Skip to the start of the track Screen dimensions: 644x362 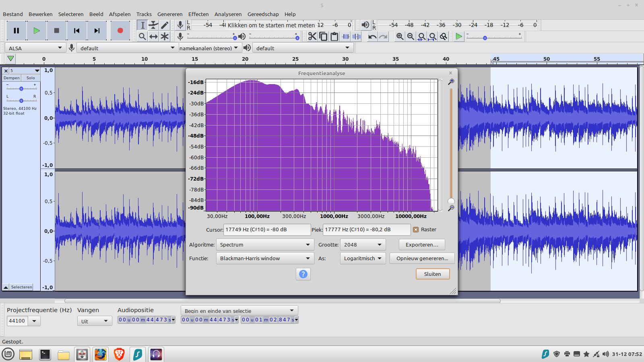[77, 31]
